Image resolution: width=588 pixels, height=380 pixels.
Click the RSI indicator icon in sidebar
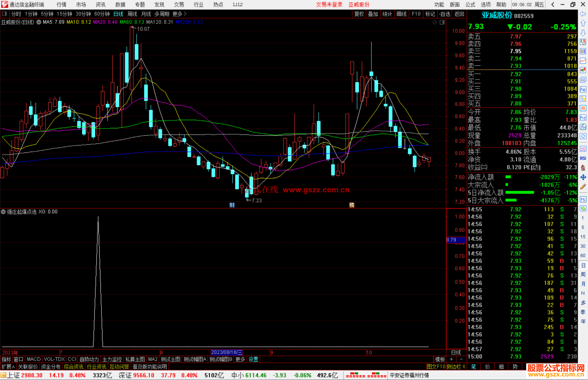583,158
